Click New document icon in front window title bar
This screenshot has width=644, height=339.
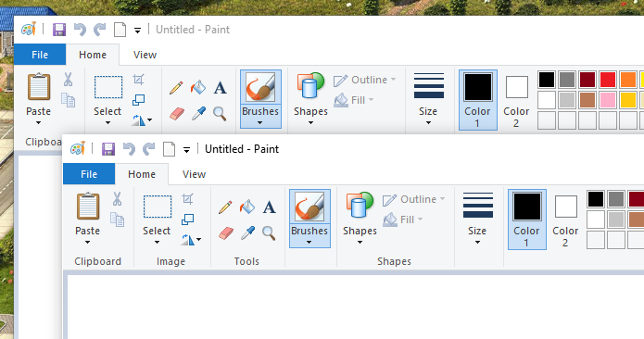tap(170, 149)
